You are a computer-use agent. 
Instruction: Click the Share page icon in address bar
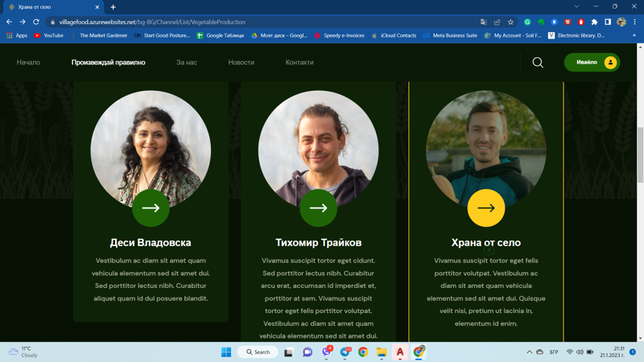click(x=497, y=22)
